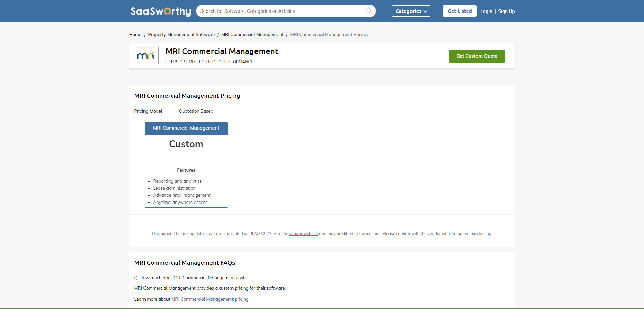Open the MRI Commercial Management pricing link
The height and width of the screenshot is (309, 644).
click(x=210, y=299)
